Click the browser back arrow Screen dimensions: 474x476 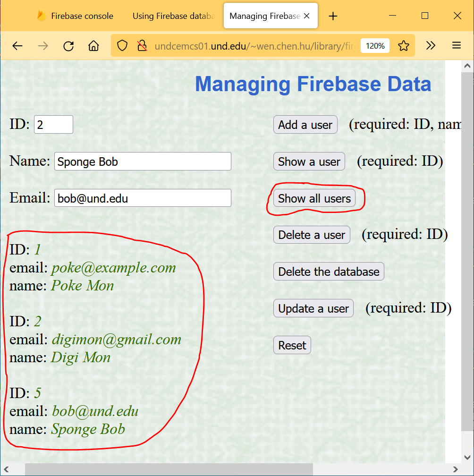[x=17, y=46]
